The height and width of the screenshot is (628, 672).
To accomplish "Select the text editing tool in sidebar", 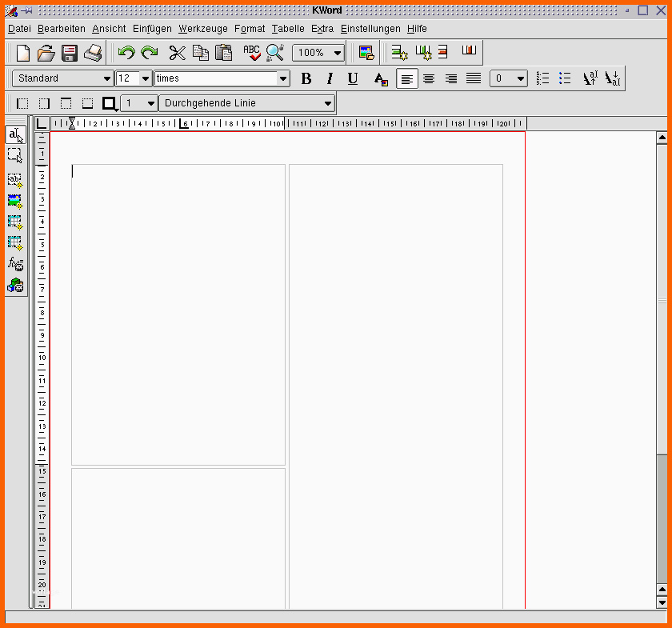I will (16, 135).
